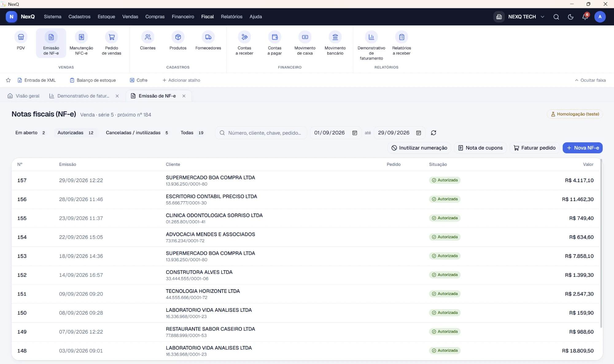Screen dimensions: 614x364
Task: Toggle dark mode moon icon
Action: (x=571, y=17)
